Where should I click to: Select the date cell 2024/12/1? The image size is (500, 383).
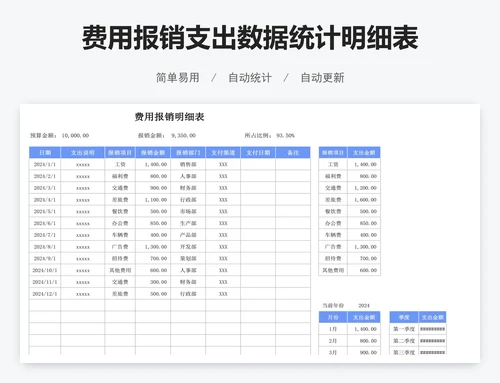click(45, 294)
